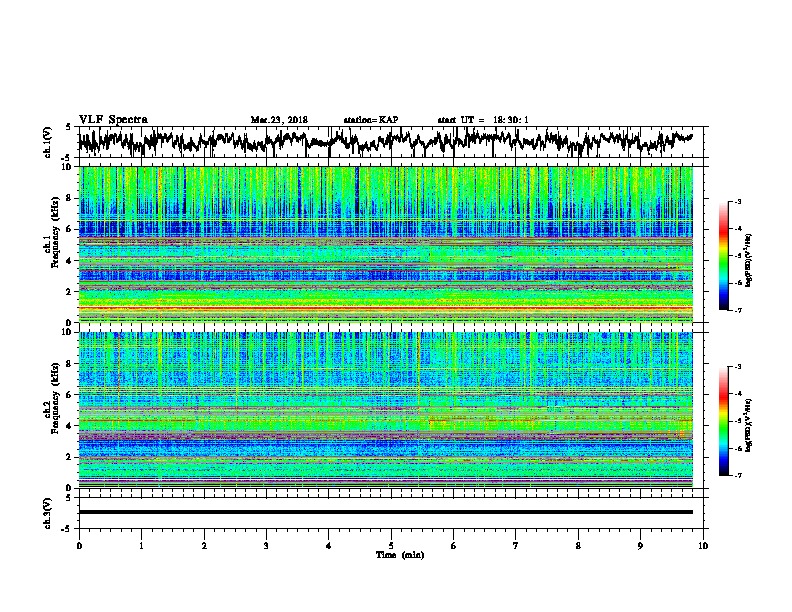Click the "station=KAP" header label
The height and width of the screenshot is (612, 792).
371,120
